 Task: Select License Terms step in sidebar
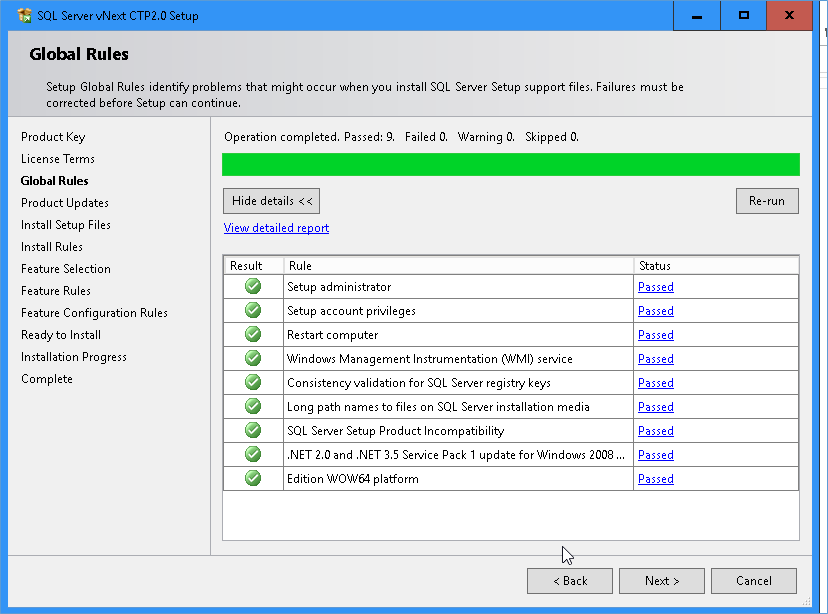tap(58, 159)
